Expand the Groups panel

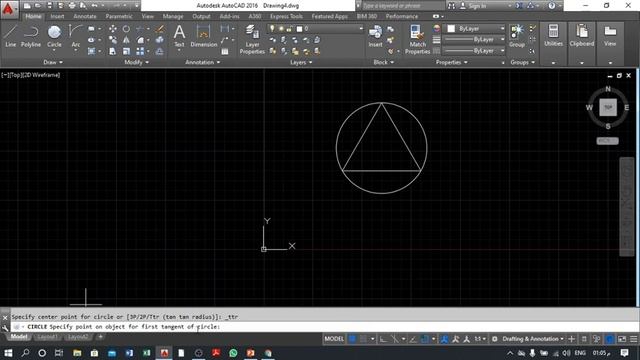pyautogui.click(x=522, y=62)
